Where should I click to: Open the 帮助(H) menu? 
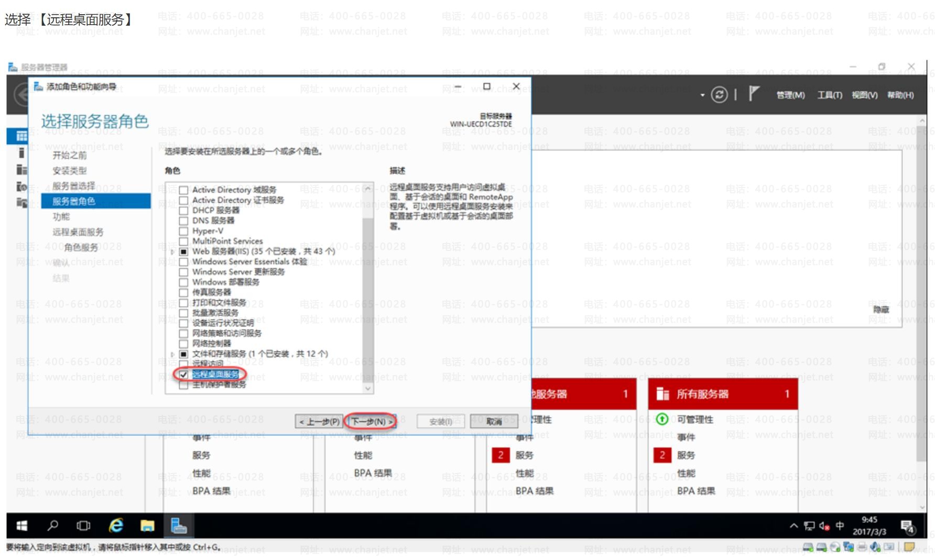point(900,95)
